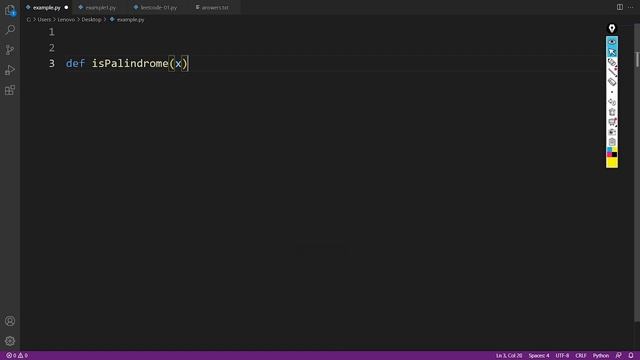Open the Extensions view
Viewport: 640px width, 360px height.
10,90
